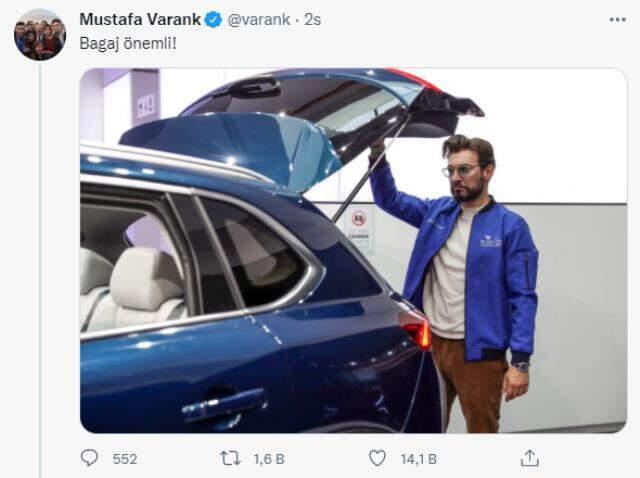
Task: Click the 14,1 B likes count
Action: click(417, 459)
